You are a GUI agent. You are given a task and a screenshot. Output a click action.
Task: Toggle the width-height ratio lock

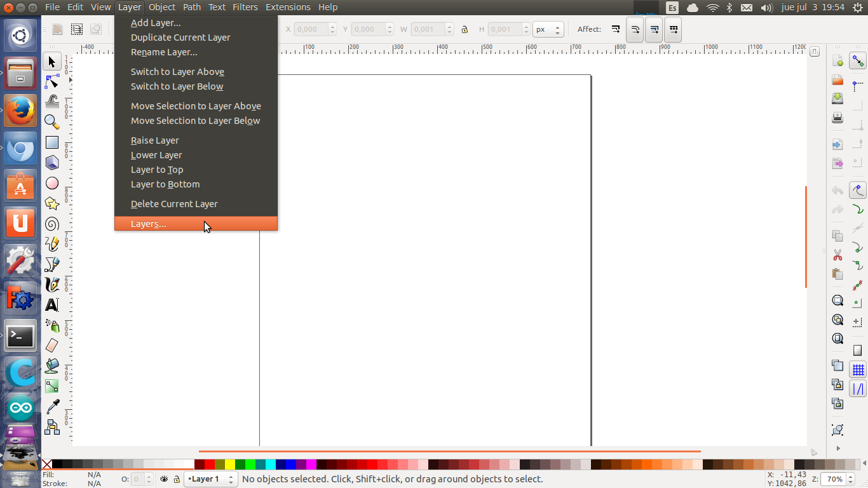coord(465,29)
